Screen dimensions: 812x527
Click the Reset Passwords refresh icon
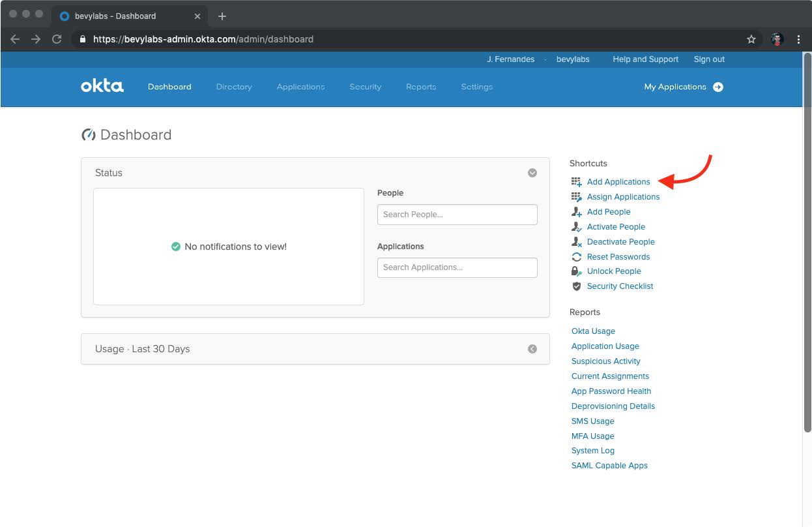tap(576, 257)
